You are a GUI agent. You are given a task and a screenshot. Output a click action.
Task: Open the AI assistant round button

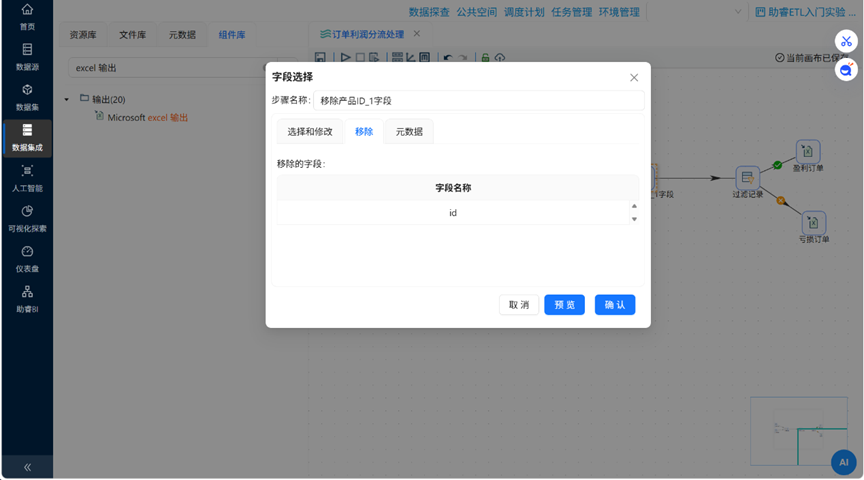[x=844, y=462]
